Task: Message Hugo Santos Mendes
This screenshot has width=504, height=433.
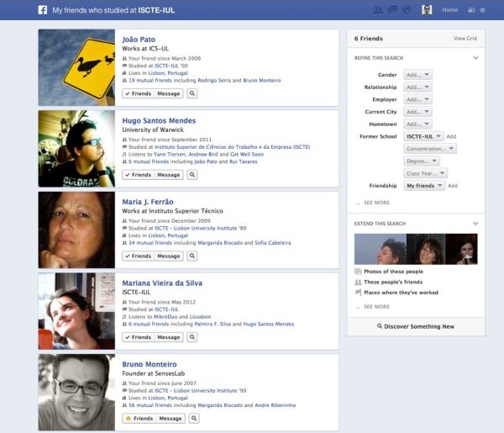Action: [169, 175]
